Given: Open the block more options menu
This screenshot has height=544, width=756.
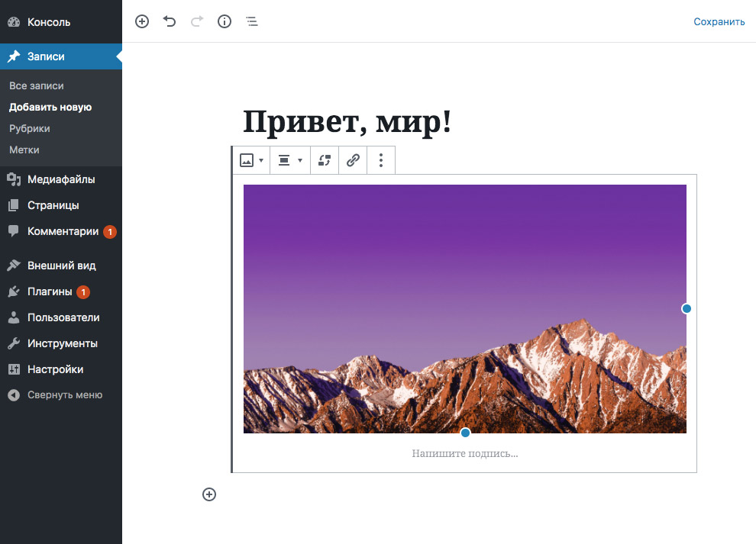Looking at the screenshot, I should [x=381, y=160].
